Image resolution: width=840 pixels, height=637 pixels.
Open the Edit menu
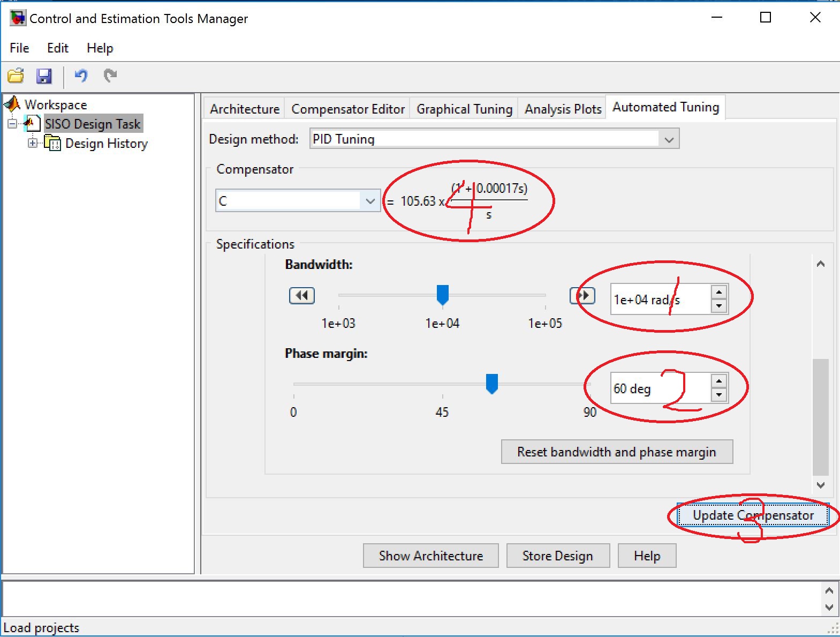(58, 48)
